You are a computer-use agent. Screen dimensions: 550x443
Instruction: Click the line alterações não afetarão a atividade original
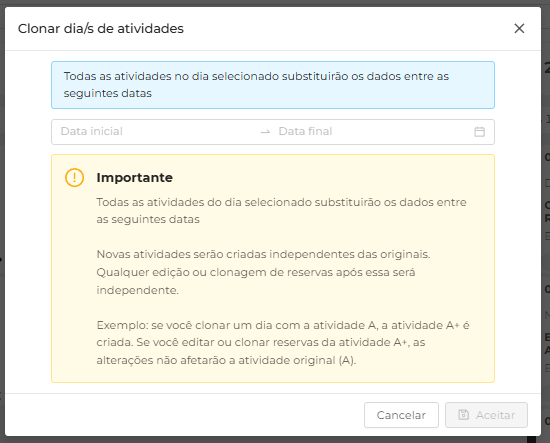[226, 360]
